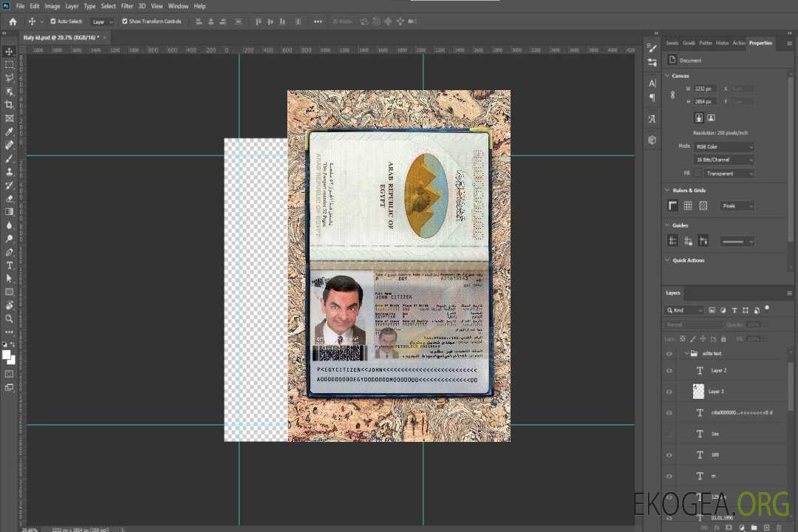This screenshot has width=798, height=532.
Task: Select the Dodge tool
Action: click(9, 239)
